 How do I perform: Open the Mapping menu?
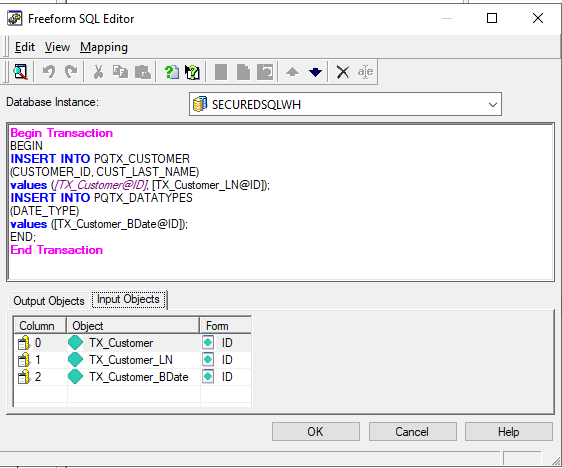click(104, 47)
